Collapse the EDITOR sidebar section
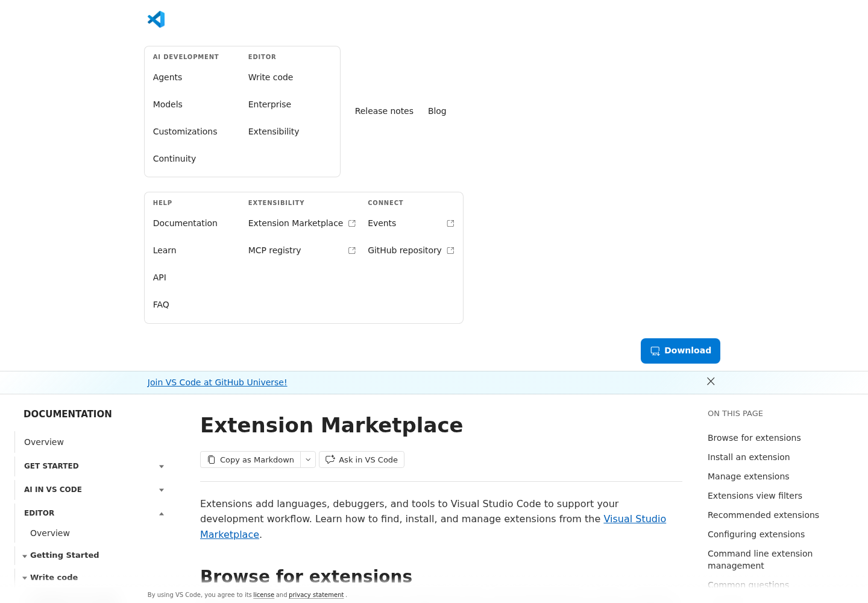 coord(162,514)
